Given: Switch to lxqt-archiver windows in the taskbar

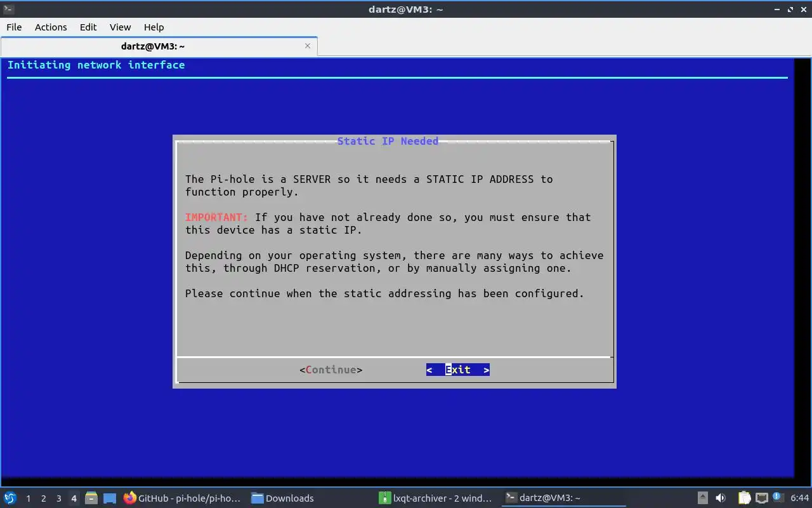Looking at the screenshot, I should [x=436, y=498].
